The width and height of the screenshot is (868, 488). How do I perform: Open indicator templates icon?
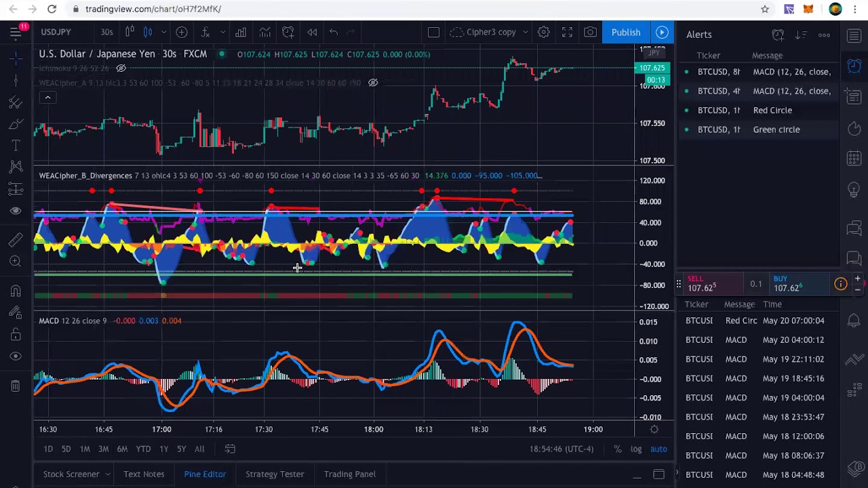tap(264, 32)
